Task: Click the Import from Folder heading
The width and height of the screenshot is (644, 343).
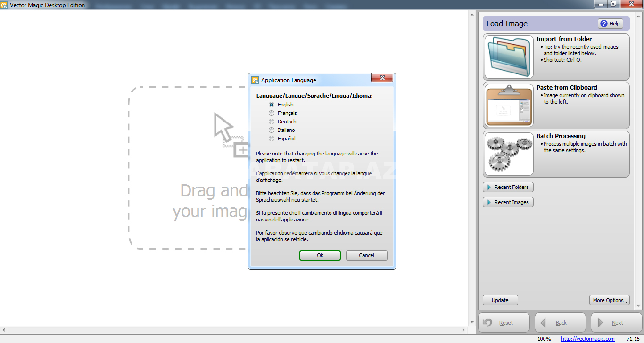Action: pyautogui.click(x=564, y=39)
